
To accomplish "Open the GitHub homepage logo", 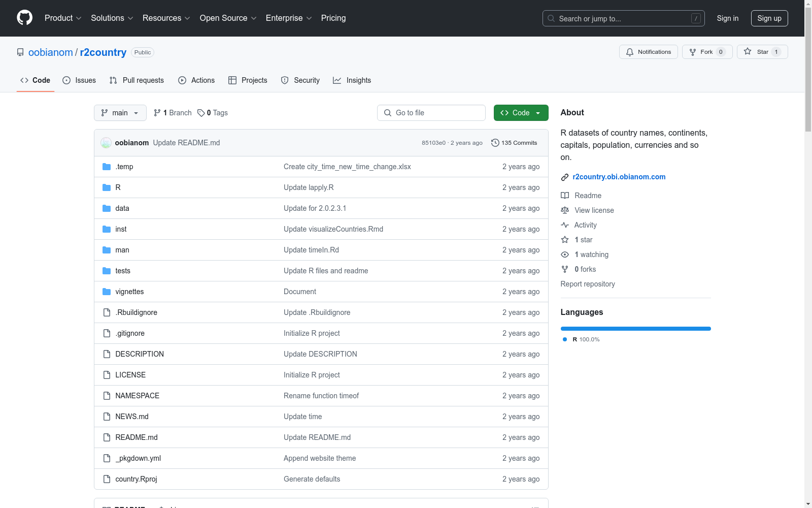I will coord(24,18).
